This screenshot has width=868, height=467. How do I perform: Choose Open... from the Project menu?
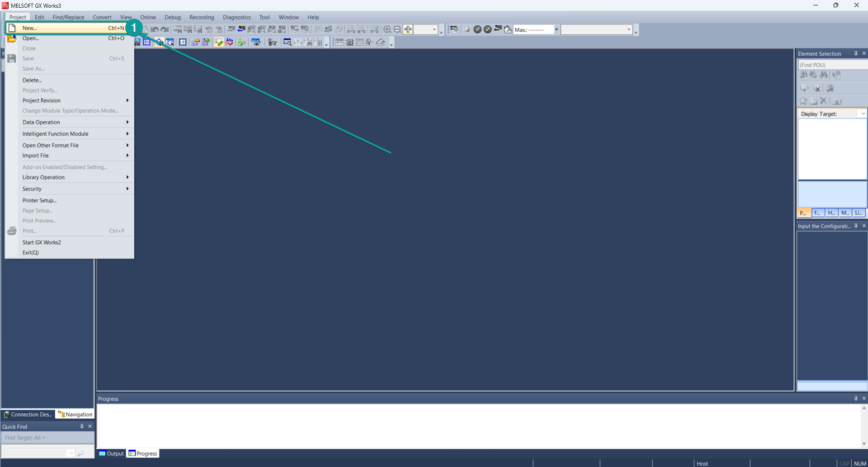[x=69, y=38]
